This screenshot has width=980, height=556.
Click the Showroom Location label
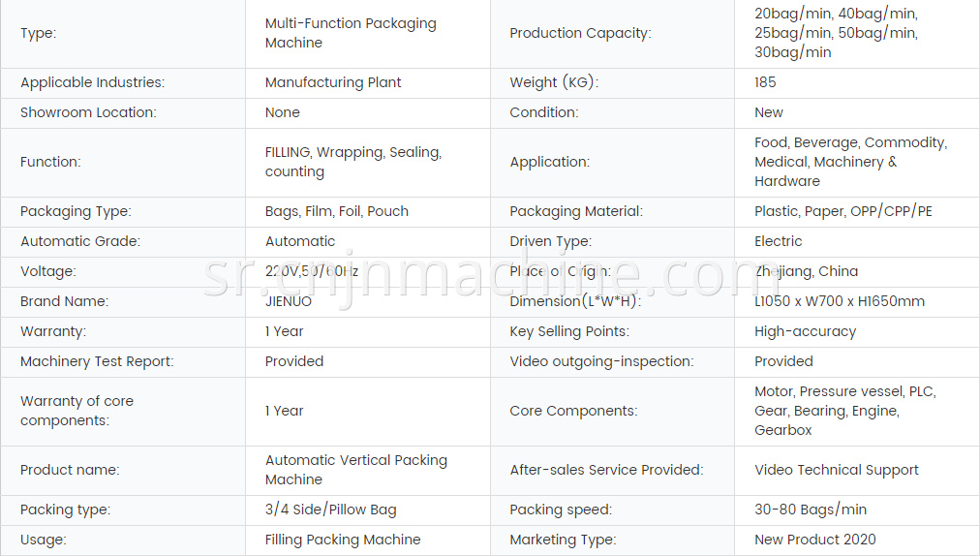click(88, 112)
